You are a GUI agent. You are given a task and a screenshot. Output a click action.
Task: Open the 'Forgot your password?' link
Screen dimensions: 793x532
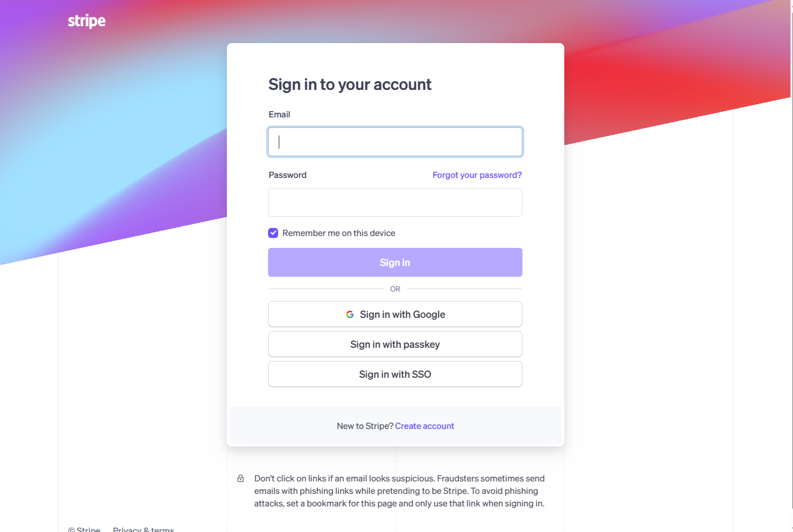477,175
